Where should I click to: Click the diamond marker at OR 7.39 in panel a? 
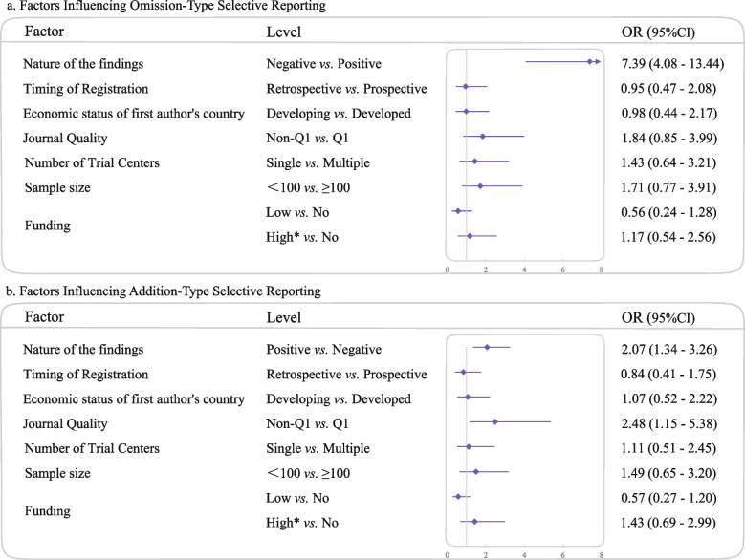point(589,62)
